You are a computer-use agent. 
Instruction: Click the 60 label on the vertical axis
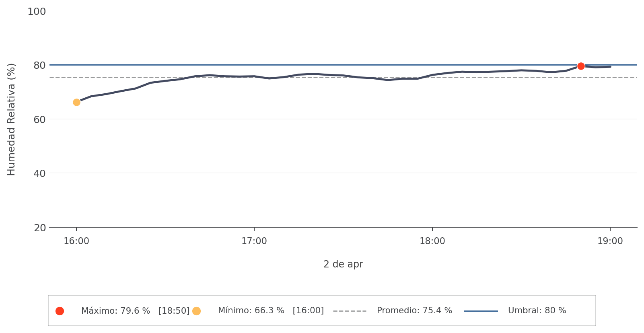pos(39,119)
